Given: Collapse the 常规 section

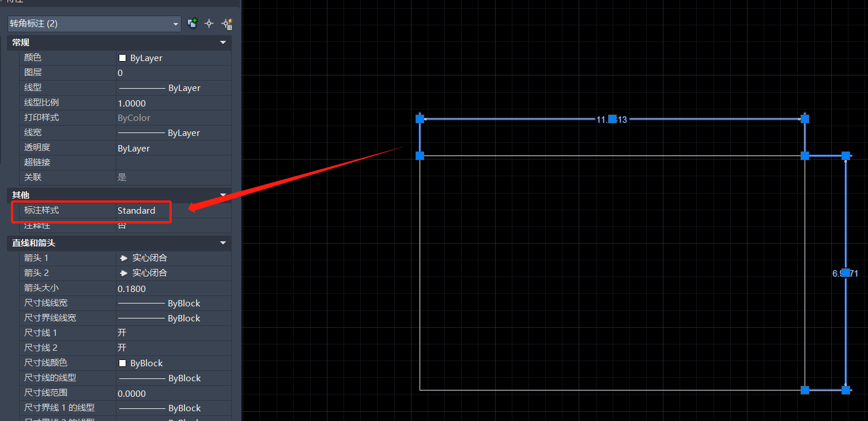Looking at the screenshot, I should [x=223, y=43].
